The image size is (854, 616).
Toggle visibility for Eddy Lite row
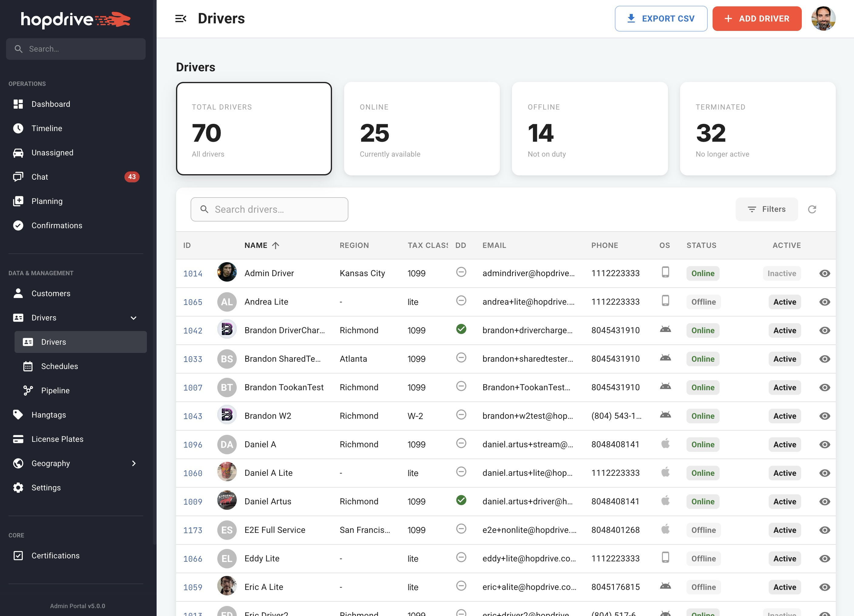(825, 558)
